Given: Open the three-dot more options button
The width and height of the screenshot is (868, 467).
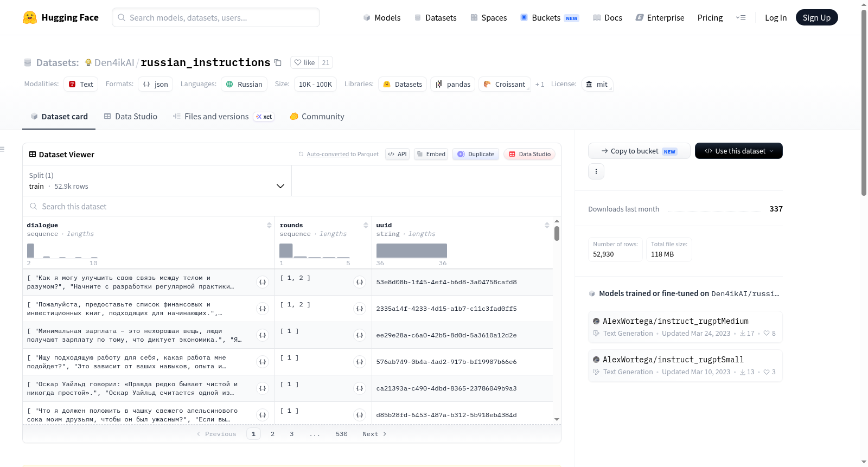Looking at the screenshot, I should [596, 171].
